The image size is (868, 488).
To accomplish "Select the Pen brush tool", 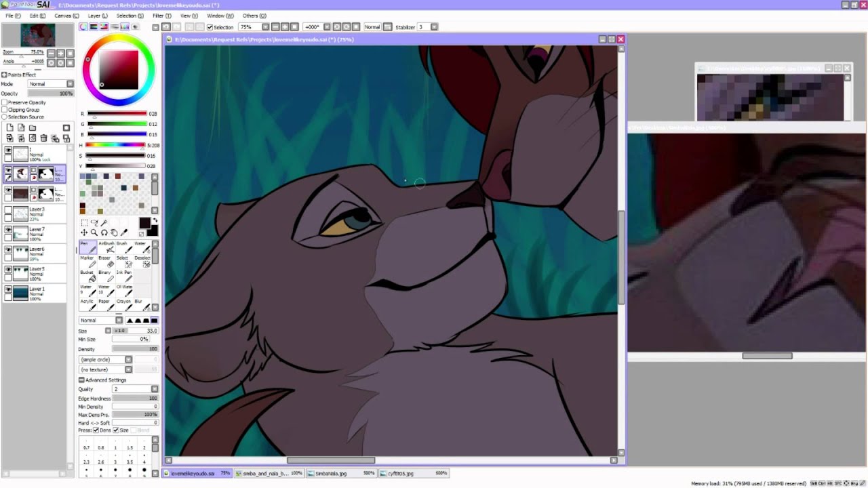I will click(x=88, y=247).
